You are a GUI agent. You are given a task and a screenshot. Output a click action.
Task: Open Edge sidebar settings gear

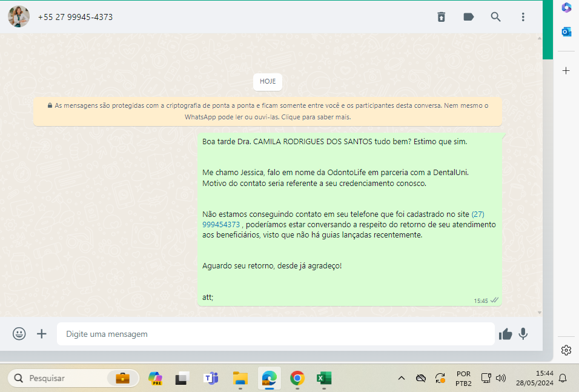566,350
